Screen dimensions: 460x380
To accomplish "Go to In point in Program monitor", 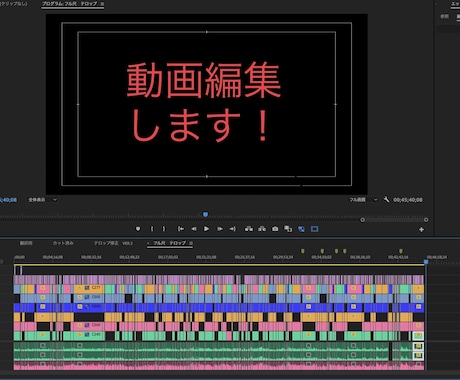I will (x=181, y=229).
